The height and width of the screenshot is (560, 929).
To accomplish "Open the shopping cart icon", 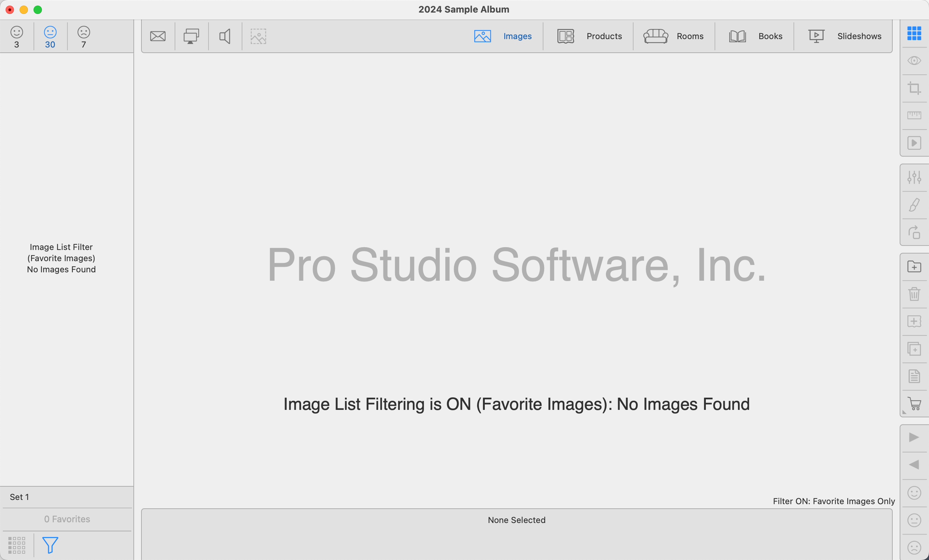I will 915,404.
